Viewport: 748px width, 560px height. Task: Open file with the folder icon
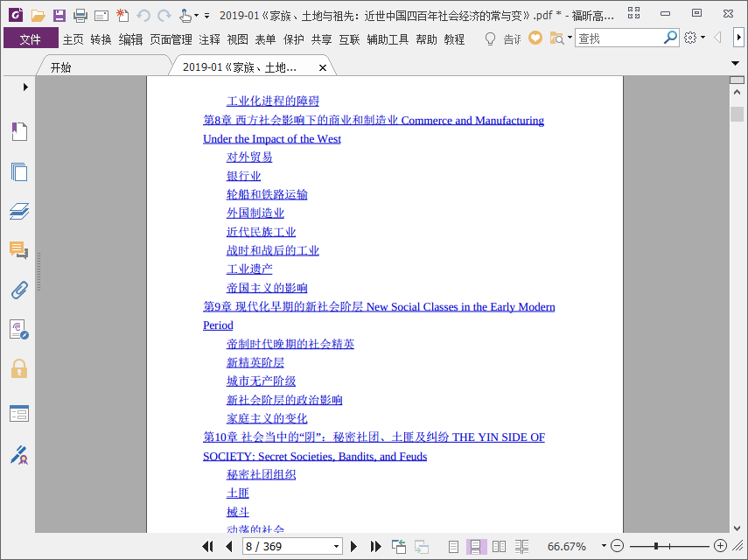38,15
